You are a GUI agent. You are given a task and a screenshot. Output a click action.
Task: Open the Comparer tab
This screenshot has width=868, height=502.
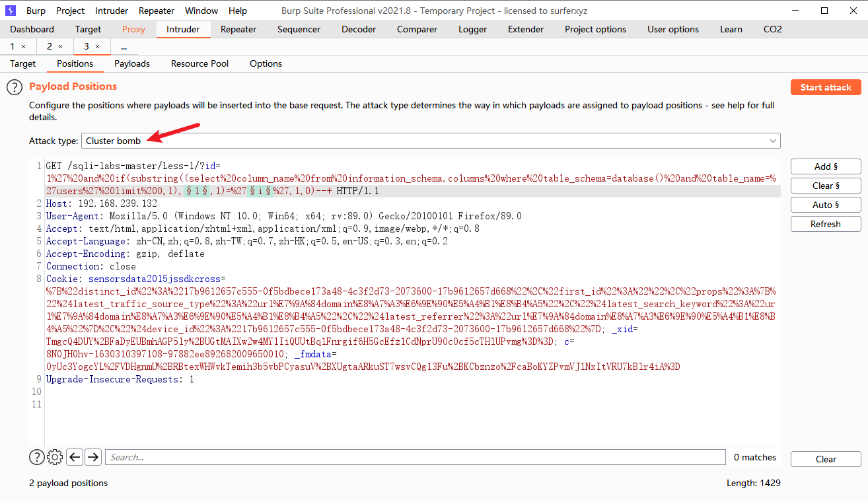[417, 29]
